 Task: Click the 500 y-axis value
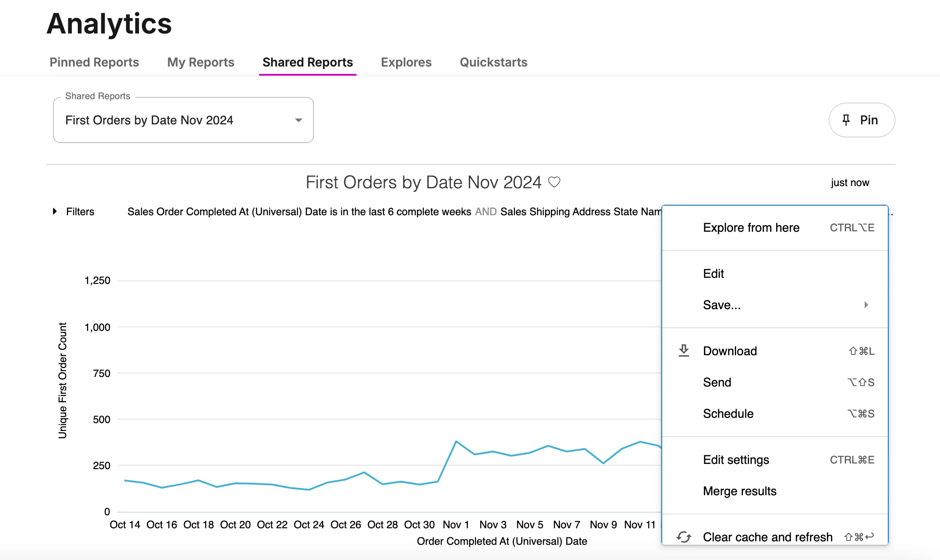click(101, 420)
